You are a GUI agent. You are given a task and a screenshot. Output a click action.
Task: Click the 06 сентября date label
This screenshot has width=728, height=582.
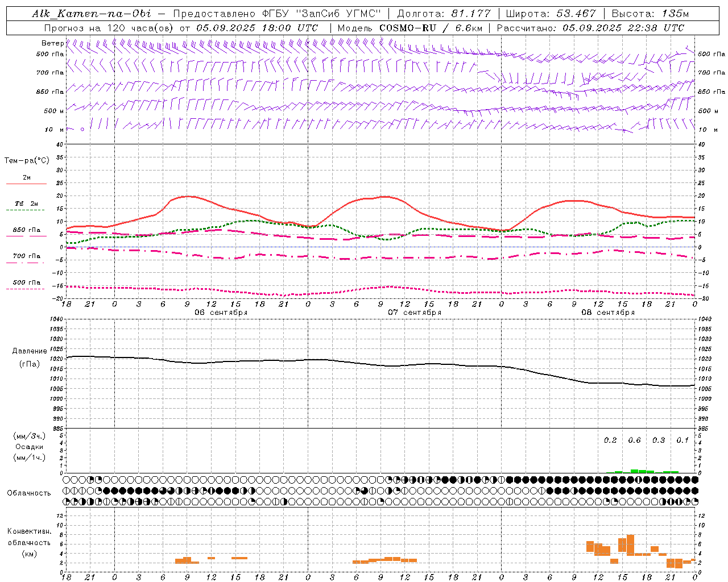pos(221,313)
